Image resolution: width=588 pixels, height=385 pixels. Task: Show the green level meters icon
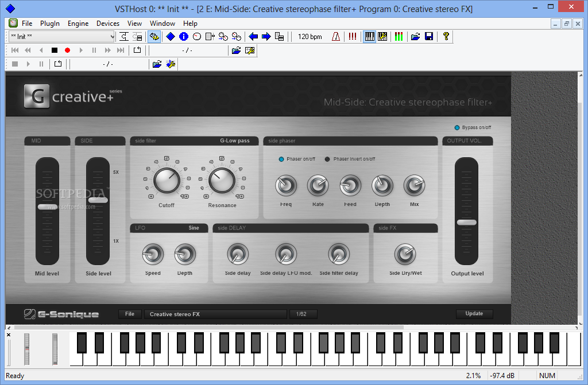pos(399,36)
